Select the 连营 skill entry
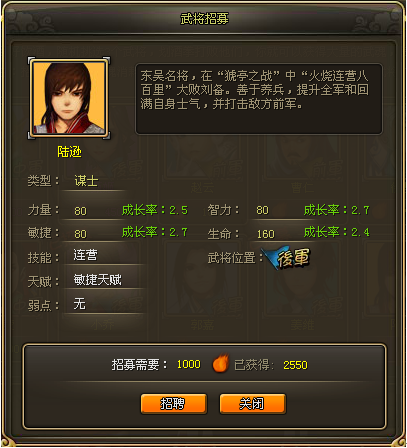Image resolution: width=407 pixels, height=448 pixels. tap(86, 255)
